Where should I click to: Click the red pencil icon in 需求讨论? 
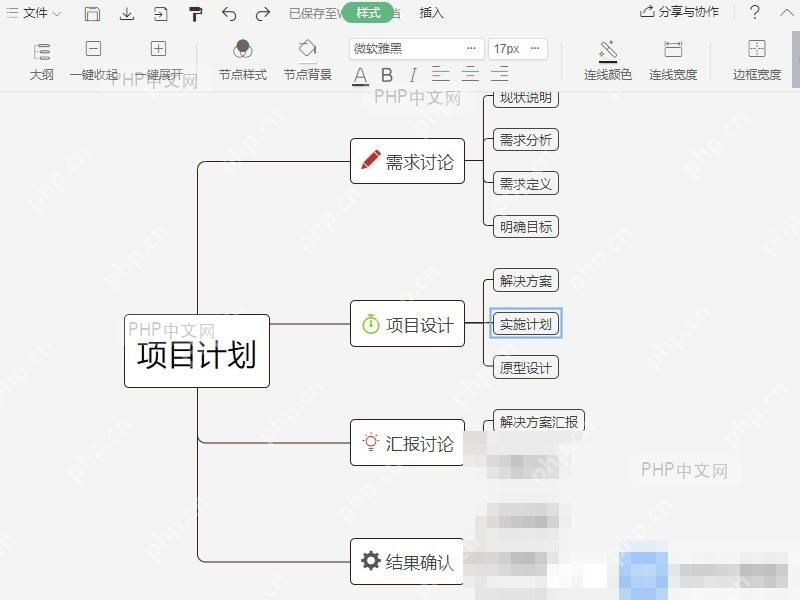(x=370, y=160)
